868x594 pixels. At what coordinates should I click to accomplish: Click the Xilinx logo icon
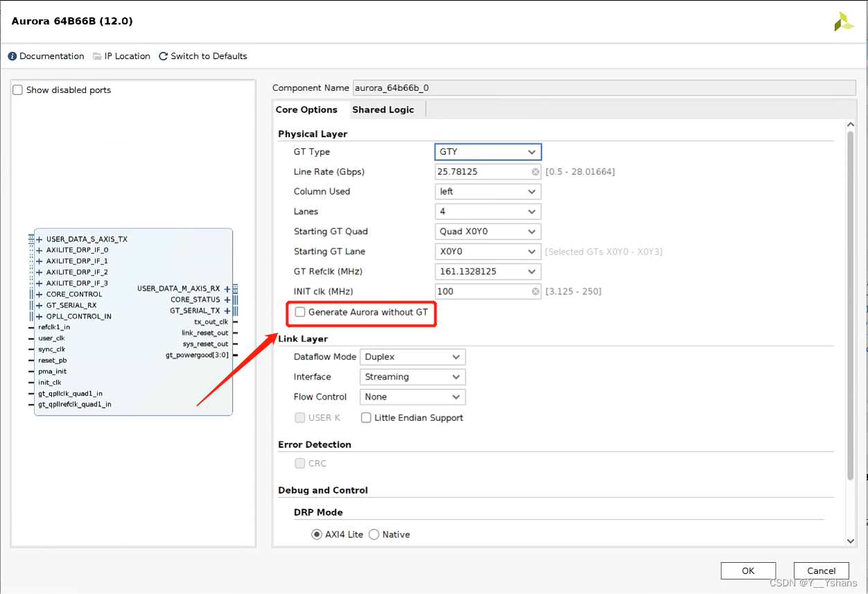pos(844,21)
